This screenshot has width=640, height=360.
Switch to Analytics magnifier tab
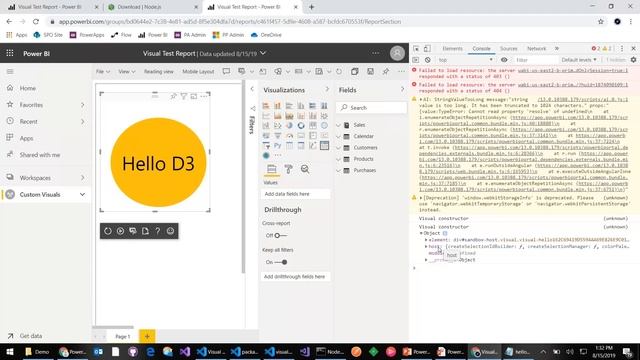305,169
